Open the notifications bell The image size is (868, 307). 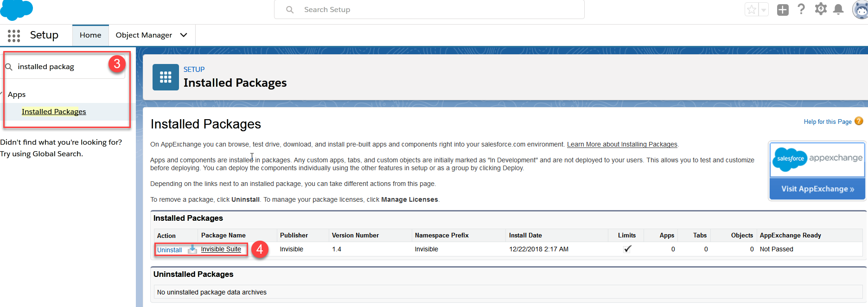pyautogui.click(x=838, y=9)
